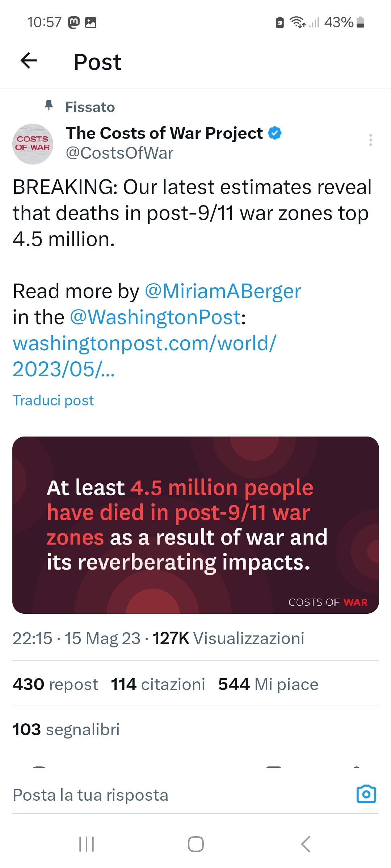
Task: Tap the Costs of War profile avatar
Action: coord(33,144)
